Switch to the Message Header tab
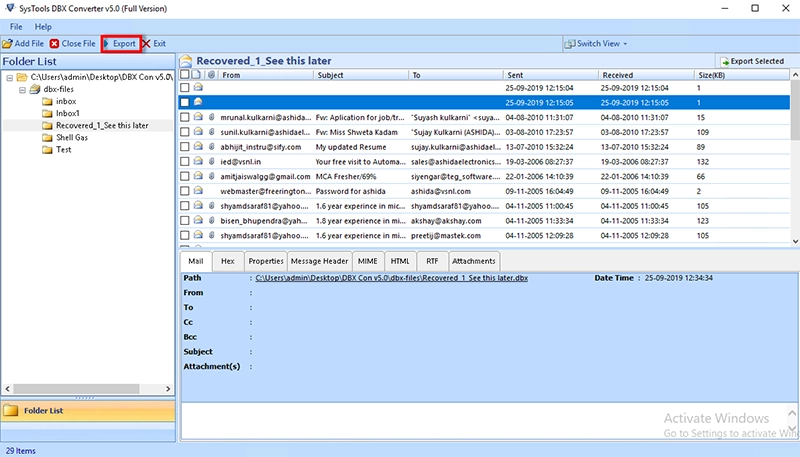The width and height of the screenshot is (800, 457). (319, 261)
